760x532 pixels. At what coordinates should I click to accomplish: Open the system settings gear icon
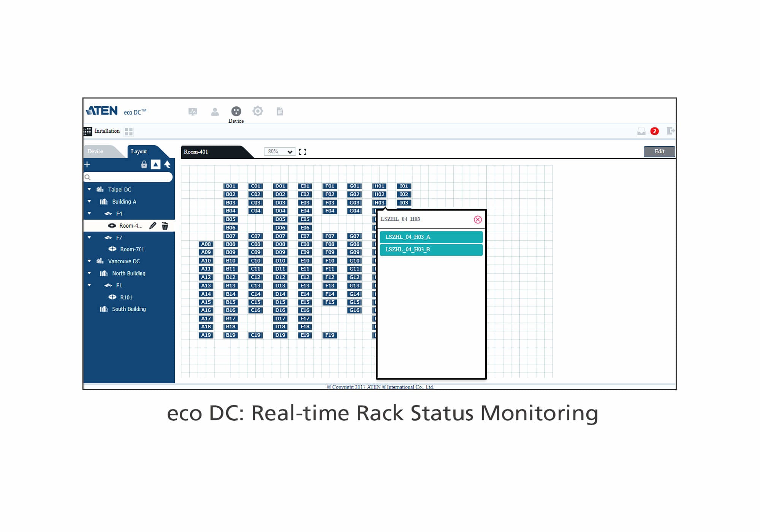pyautogui.click(x=258, y=111)
